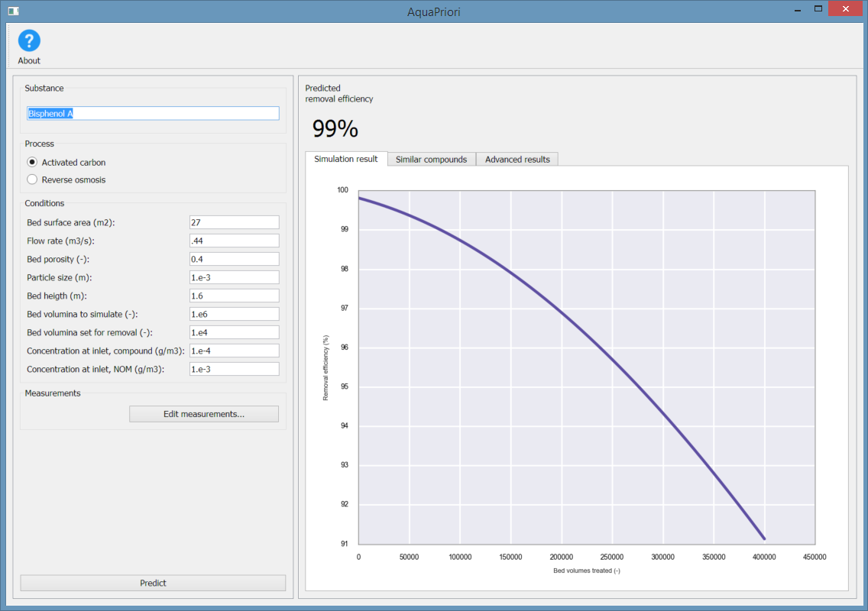The height and width of the screenshot is (611, 868).
Task: Focus the compound inlet concentration field
Action: point(234,351)
